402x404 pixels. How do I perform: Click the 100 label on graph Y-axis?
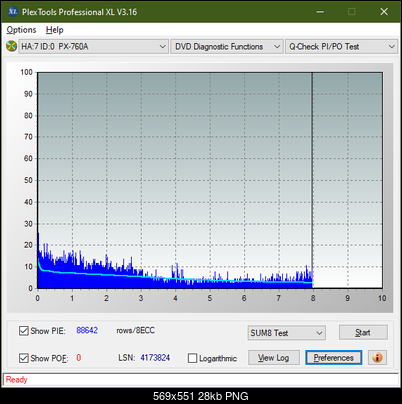tap(26, 72)
